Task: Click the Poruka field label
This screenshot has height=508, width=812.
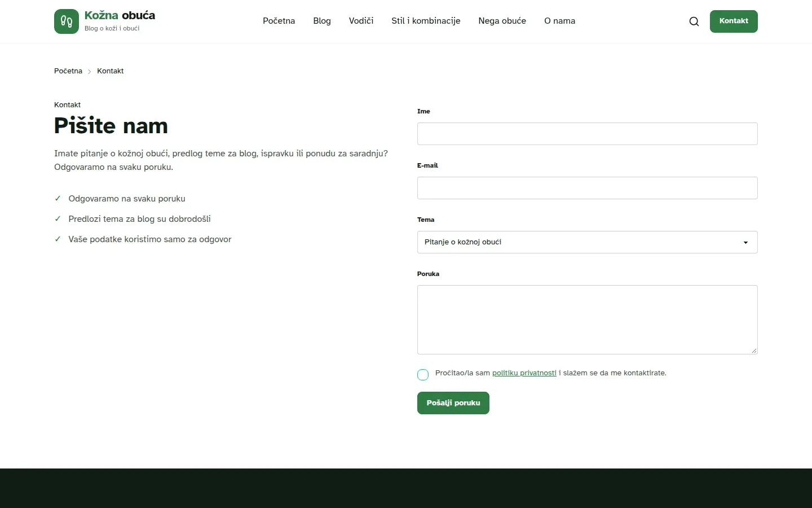Action: point(428,274)
